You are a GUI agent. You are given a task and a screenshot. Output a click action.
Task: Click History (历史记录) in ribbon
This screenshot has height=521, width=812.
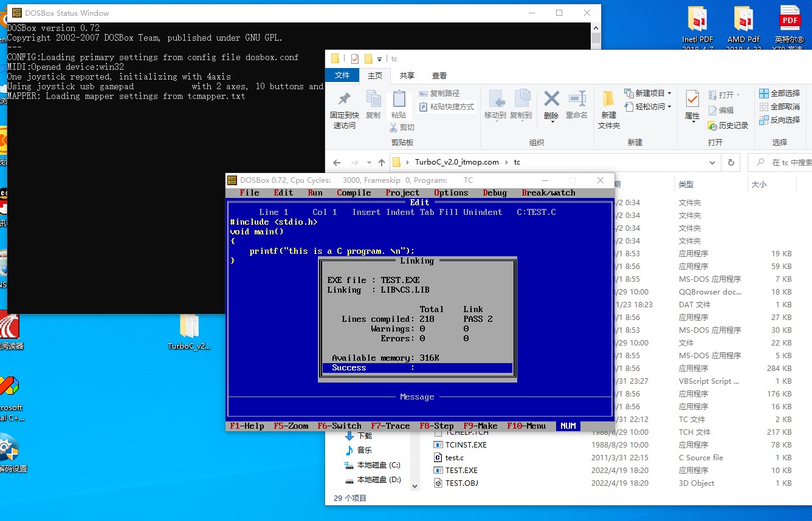pyautogui.click(x=728, y=126)
